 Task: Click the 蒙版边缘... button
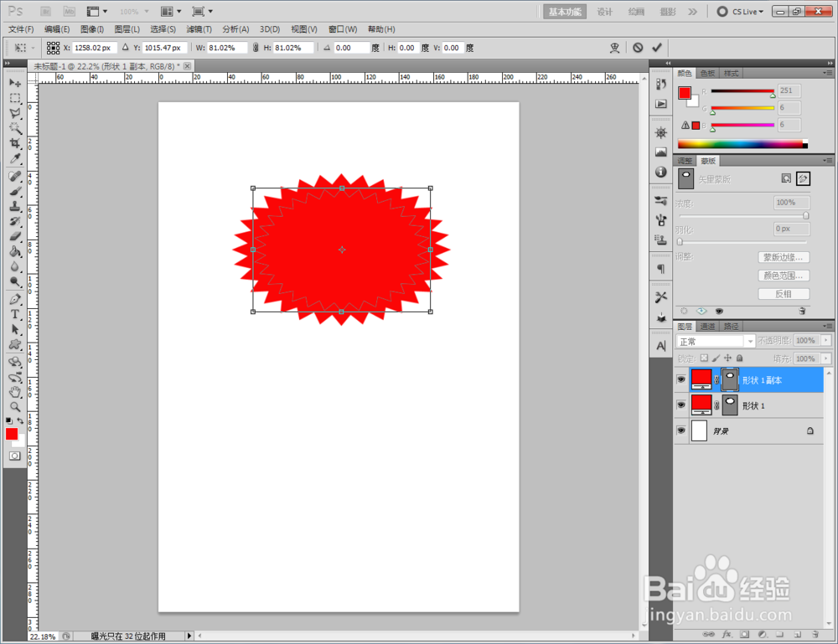click(x=784, y=257)
